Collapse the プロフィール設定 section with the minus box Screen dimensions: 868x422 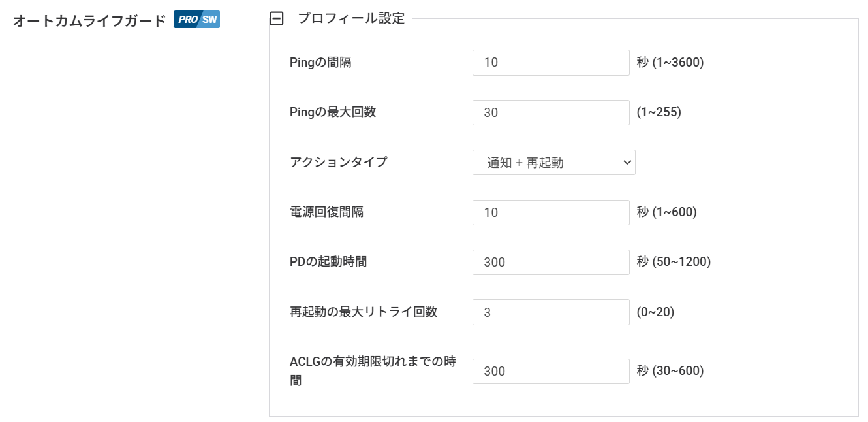coord(277,19)
